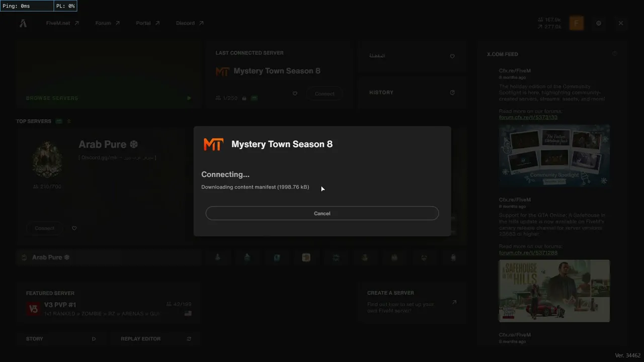The width and height of the screenshot is (644, 362).
Task: Open the forum.cfx.re/t/5371288 link
Action: pyautogui.click(x=528, y=252)
